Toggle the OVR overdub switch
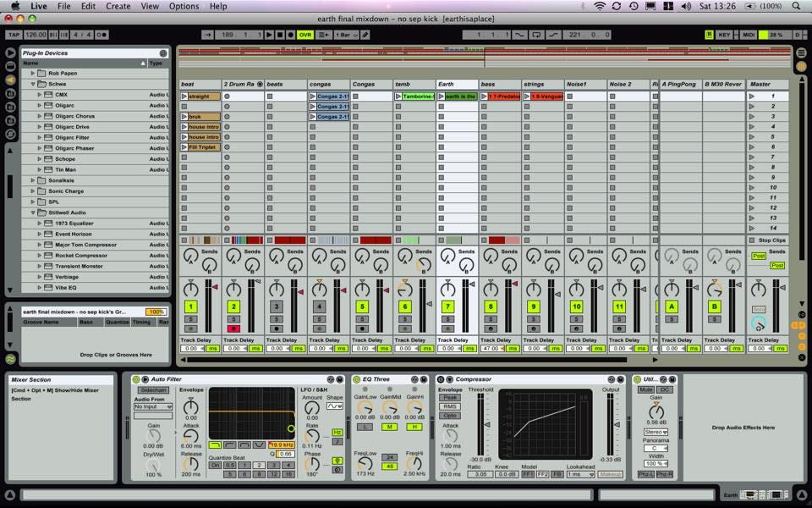Viewport: 812px width, 508px height. pyautogui.click(x=304, y=35)
